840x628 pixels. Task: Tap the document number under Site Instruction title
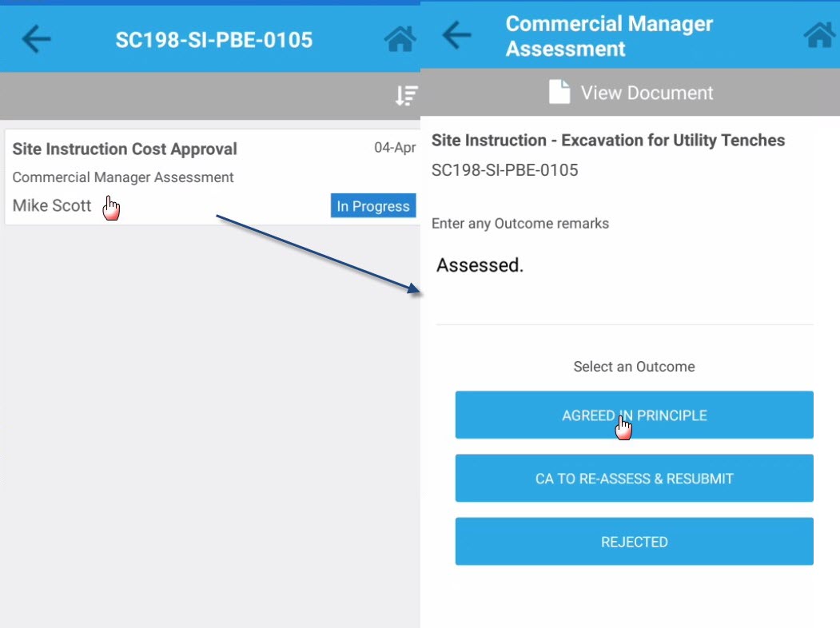tap(504, 170)
